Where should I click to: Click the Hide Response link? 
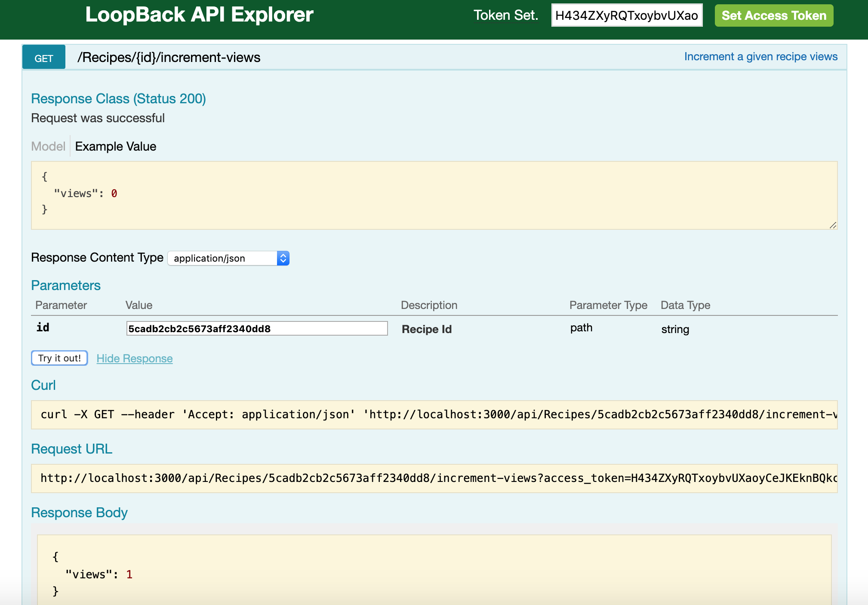[135, 358]
